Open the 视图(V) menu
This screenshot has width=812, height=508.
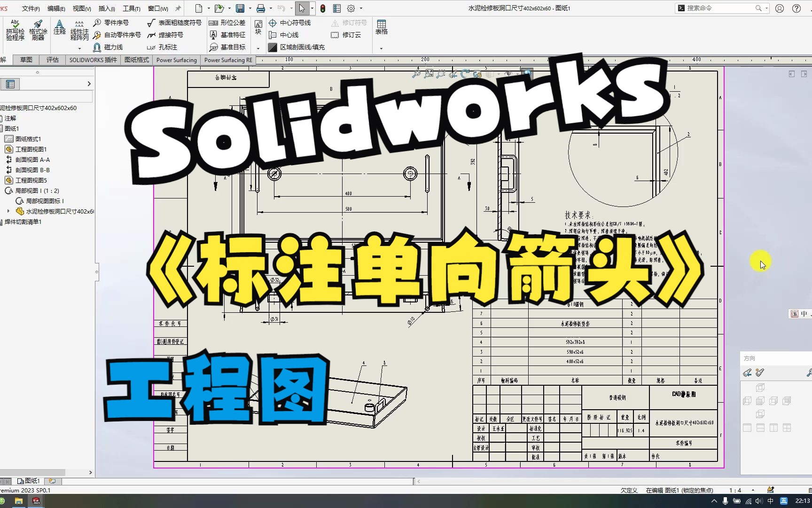click(82, 8)
